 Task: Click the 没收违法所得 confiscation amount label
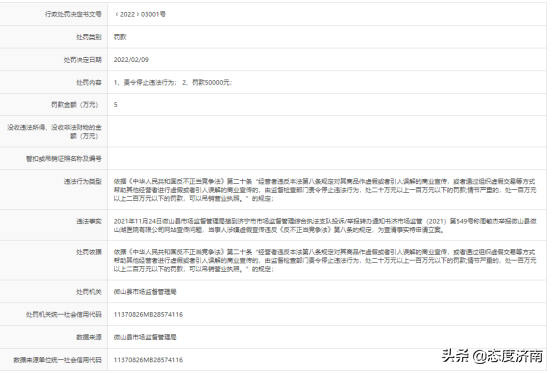coord(54,131)
